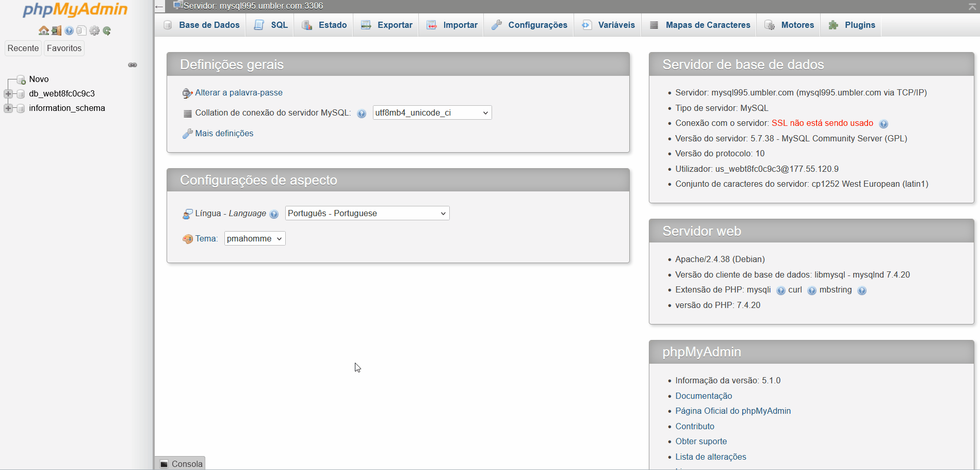Click the link-with-main-panel chain icon
The width and height of the screenshot is (980, 470).
[133, 65]
